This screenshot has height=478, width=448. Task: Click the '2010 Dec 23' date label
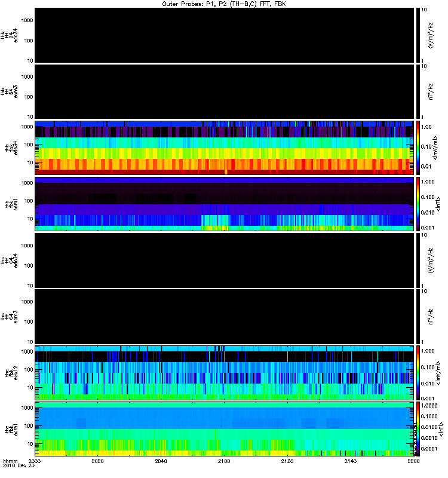(x=19, y=466)
